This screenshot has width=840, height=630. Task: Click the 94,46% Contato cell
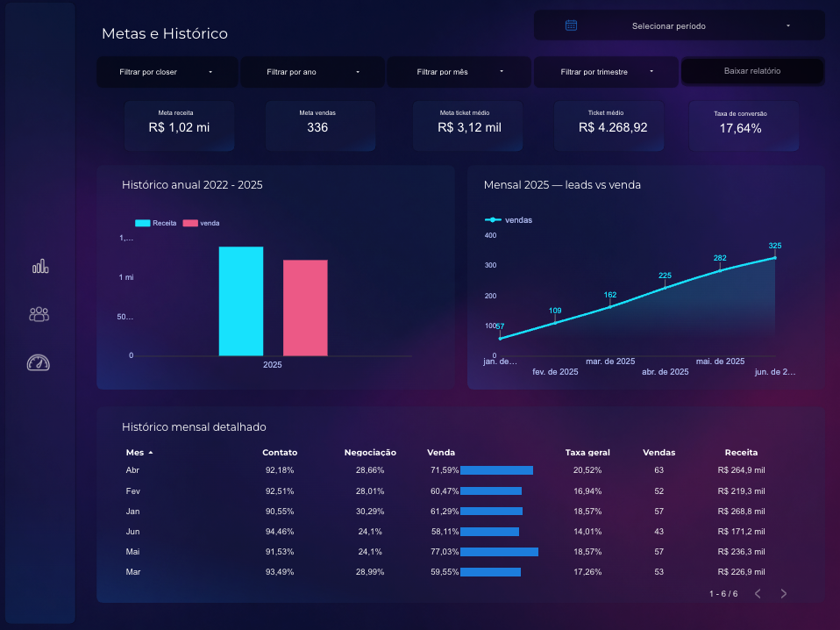coord(280,532)
